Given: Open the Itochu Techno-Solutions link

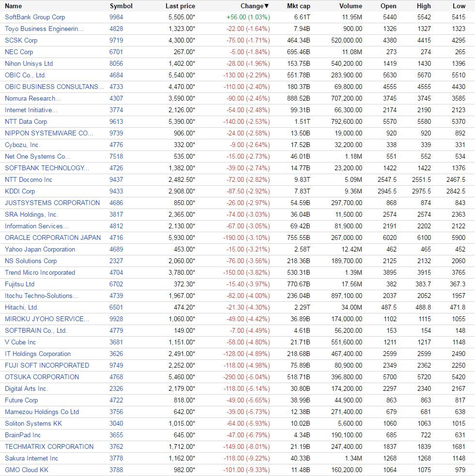Looking at the screenshot, I should pyautogui.click(x=42, y=296).
